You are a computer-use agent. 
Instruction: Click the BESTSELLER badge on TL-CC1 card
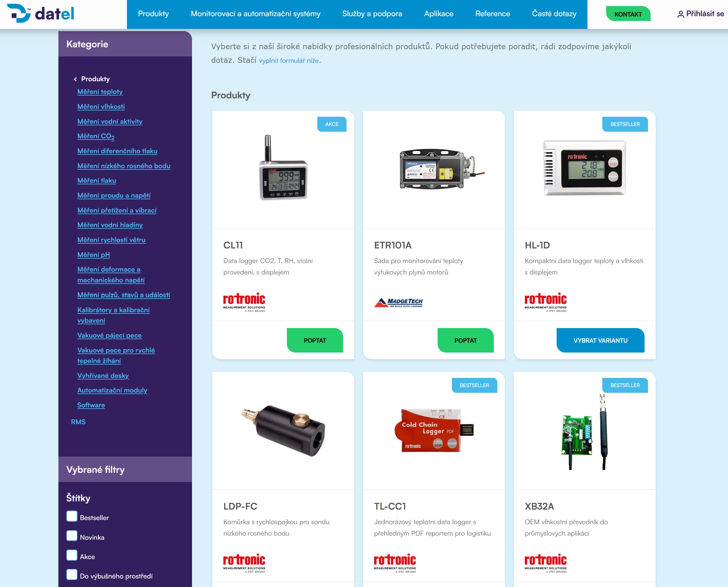(474, 385)
